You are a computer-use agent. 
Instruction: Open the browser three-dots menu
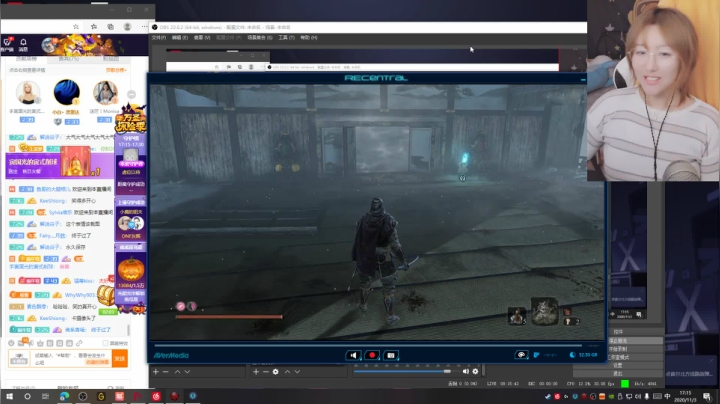pyautogui.click(x=144, y=27)
